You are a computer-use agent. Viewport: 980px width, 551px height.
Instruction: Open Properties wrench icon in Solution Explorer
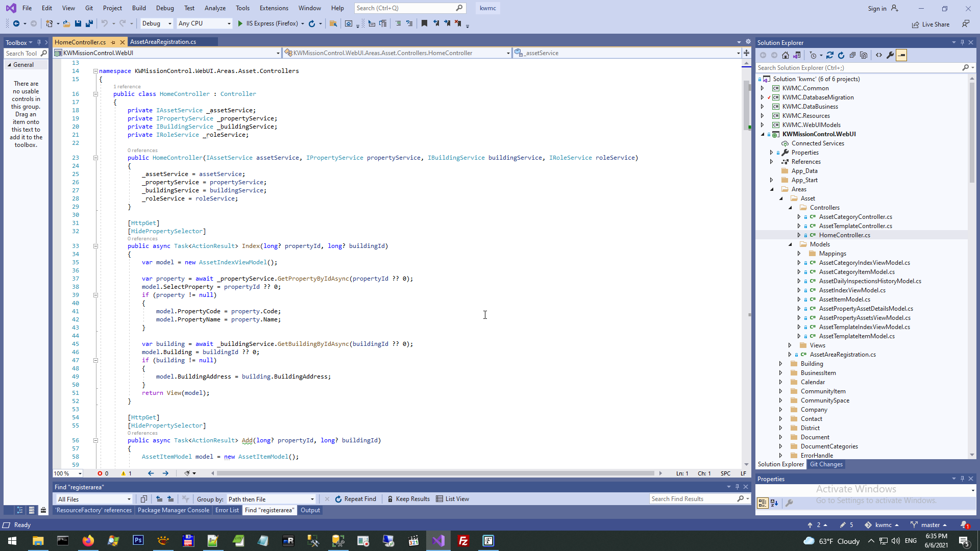tap(890, 55)
